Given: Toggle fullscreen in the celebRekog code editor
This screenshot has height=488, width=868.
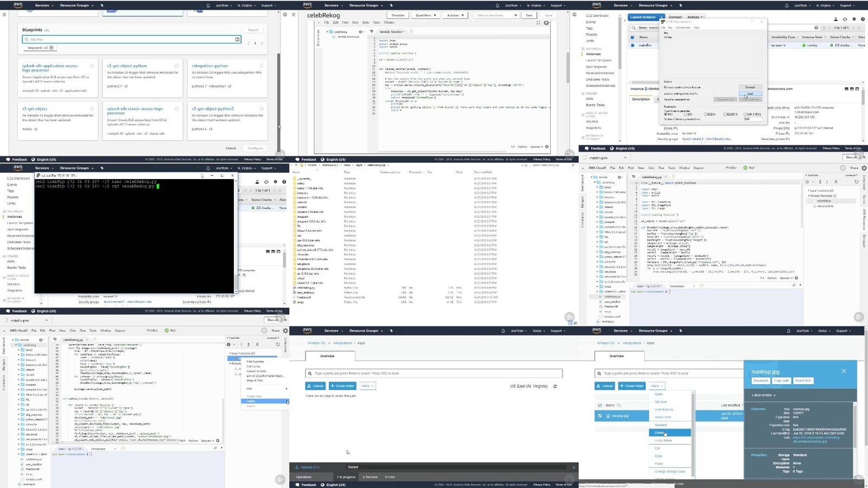Looking at the screenshot, I should click(x=538, y=23).
